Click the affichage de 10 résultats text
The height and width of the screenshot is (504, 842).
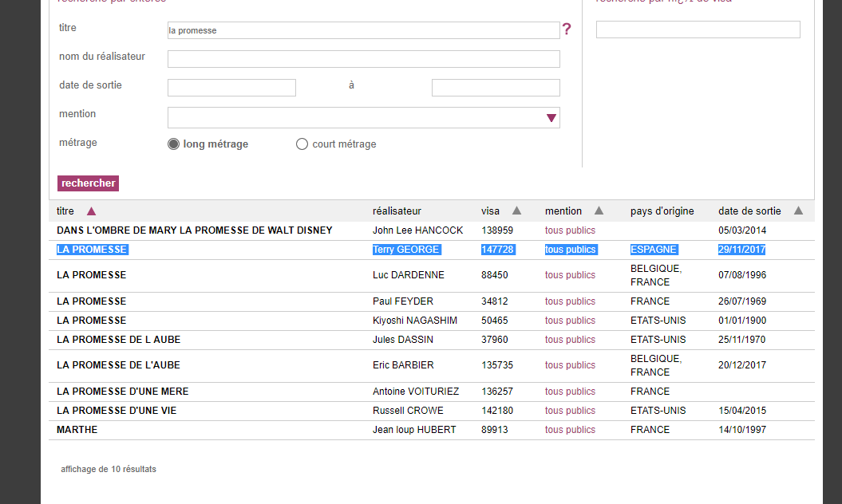coord(109,469)
